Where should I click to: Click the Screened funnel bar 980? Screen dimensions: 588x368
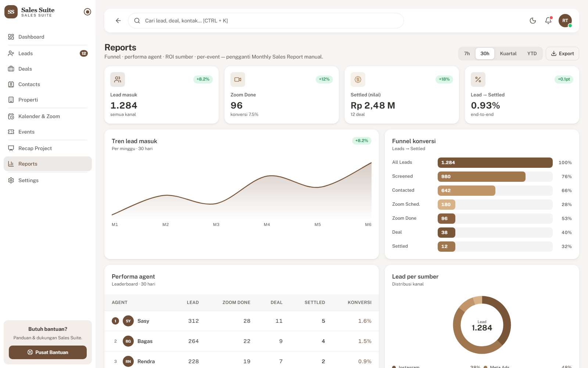(x=481, y=177)
